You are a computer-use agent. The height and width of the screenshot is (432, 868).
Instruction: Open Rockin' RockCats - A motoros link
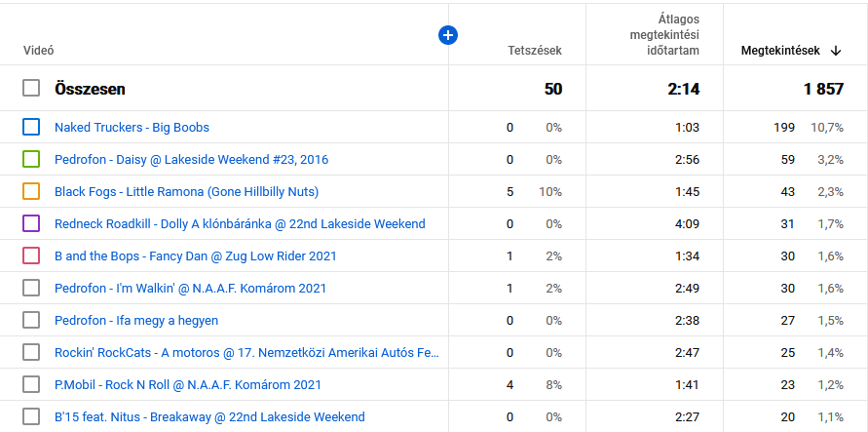(248, 352)
